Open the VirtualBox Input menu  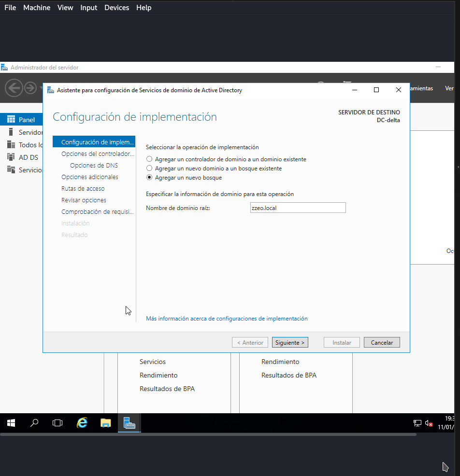89,8
